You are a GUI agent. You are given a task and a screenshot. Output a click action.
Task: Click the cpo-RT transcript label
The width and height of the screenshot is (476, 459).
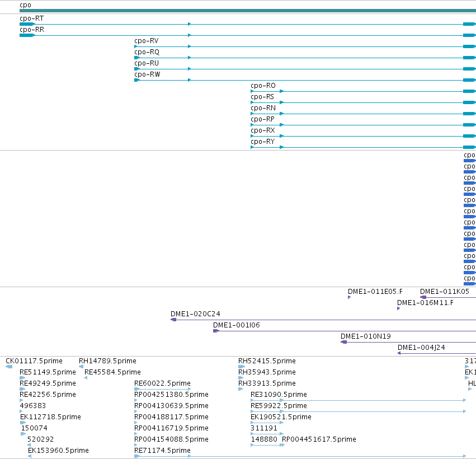tap(31, 18)
